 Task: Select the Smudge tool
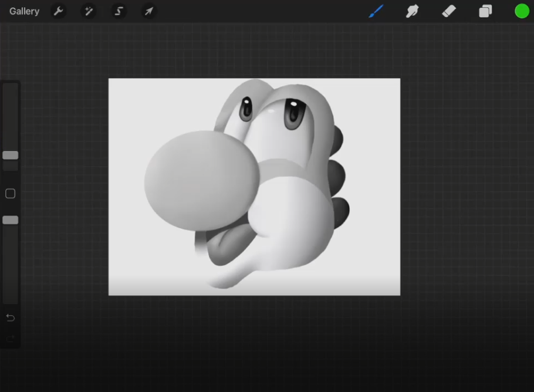pos(412,11)
